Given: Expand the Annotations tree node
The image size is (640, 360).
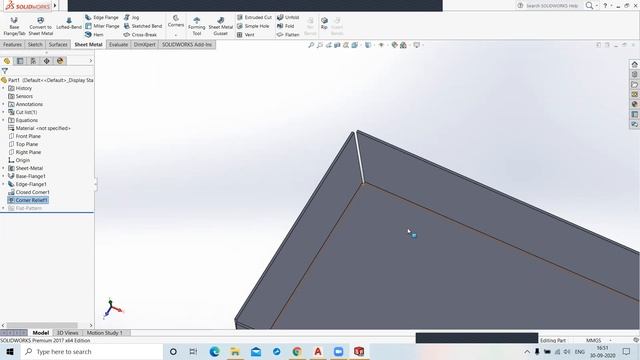Looking at the screenshot, I should (x=3, y=104).
